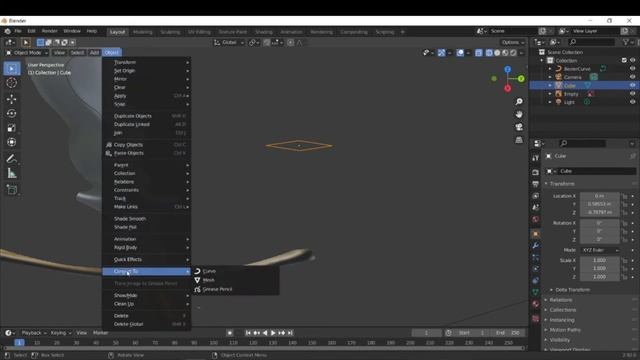Open the Output properties tab icon
This screenshot has width=640, height=360.
coord(536,184)
